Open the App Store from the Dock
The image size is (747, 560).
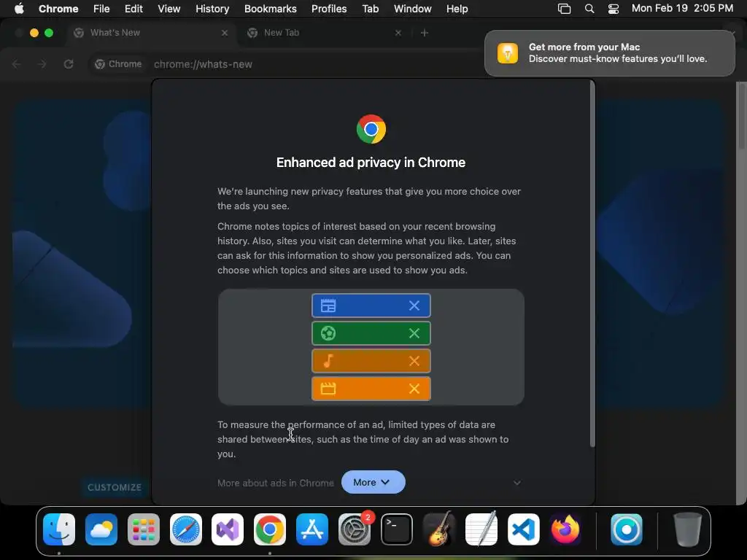click(312, 529)
